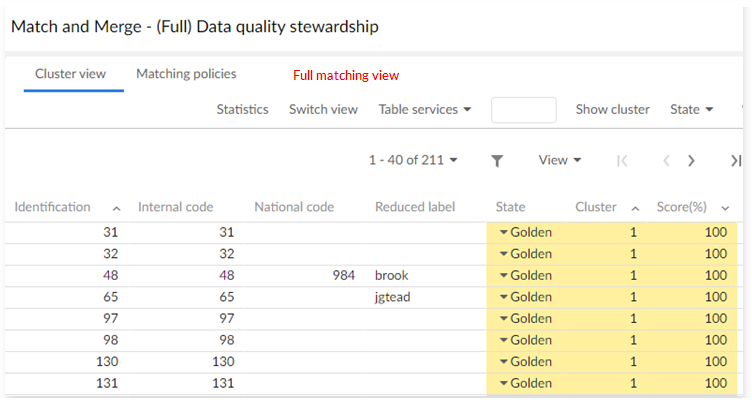Expand Golden state for record 31
The image size is (752, 405).
pyautogui.click(x=504, y=232)
